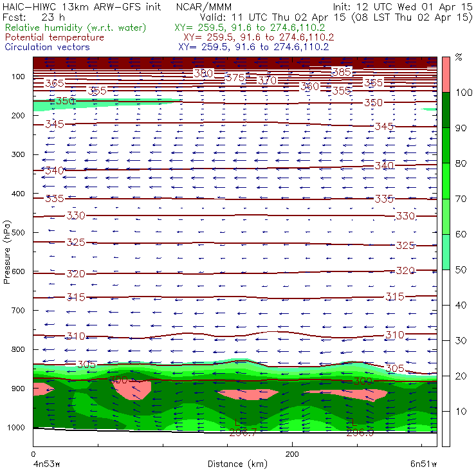The height and width of the screenshot is (476, 476).
Task: Click the '800' pressure axis tick label
Action: 18,349
